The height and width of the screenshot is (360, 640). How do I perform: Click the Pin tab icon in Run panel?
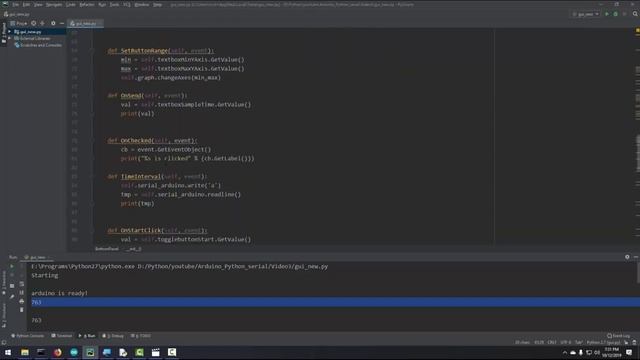(x=12, y=297)
